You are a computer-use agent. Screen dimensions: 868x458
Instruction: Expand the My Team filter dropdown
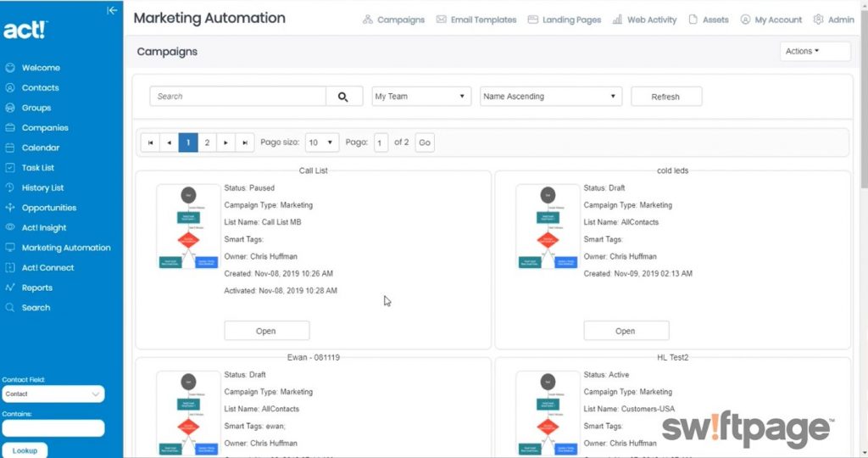click(x=421, y=97)
